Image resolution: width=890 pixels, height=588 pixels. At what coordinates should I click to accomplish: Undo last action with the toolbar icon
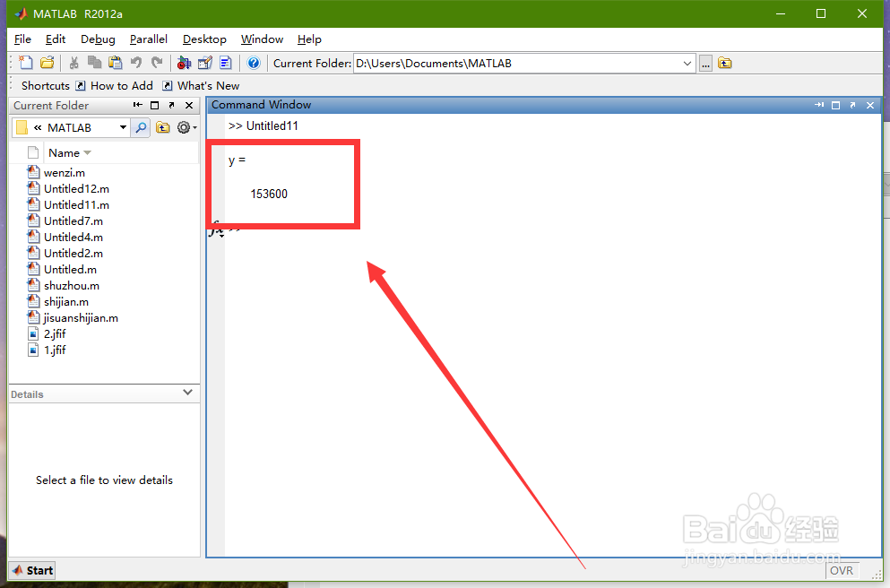[x=136, y=63]
